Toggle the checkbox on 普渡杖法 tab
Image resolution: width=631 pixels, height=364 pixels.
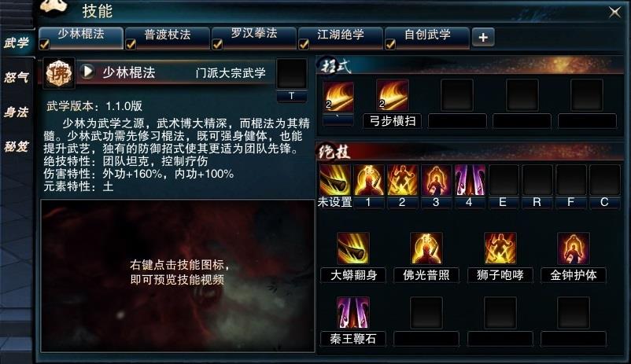(131, 44)
